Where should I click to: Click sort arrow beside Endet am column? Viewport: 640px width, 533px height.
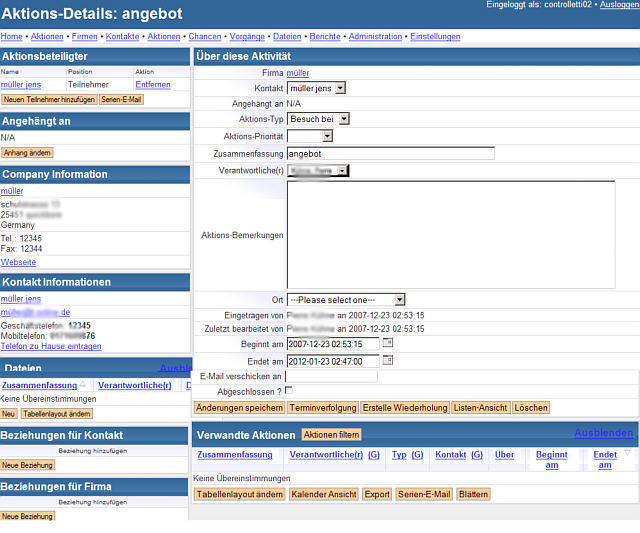[627, 453]
